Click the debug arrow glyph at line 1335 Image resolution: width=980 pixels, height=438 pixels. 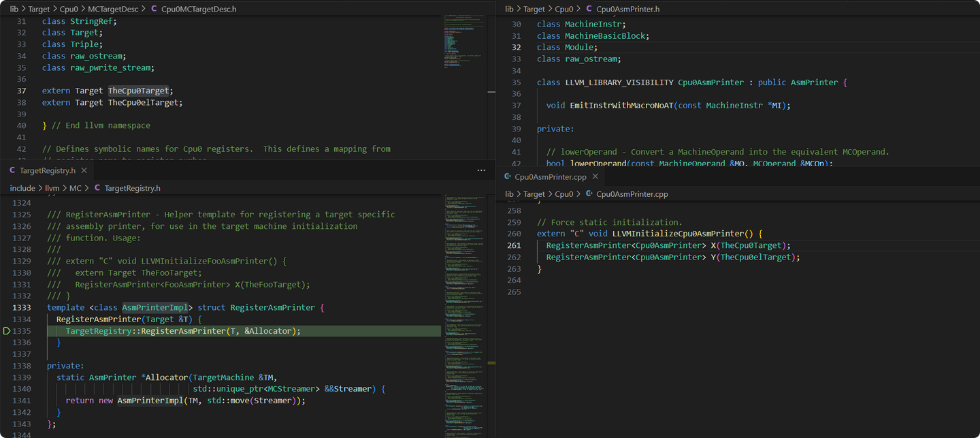tap(7, 331)
